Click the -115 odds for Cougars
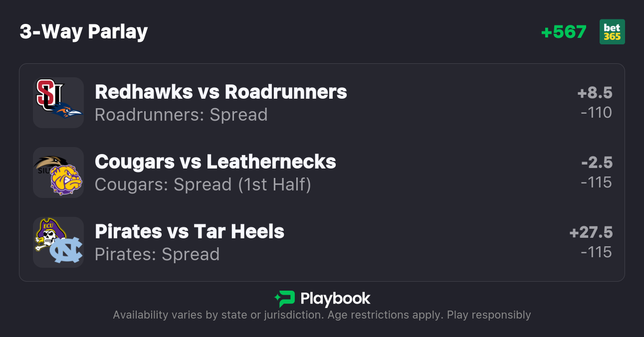 point(597,182)
